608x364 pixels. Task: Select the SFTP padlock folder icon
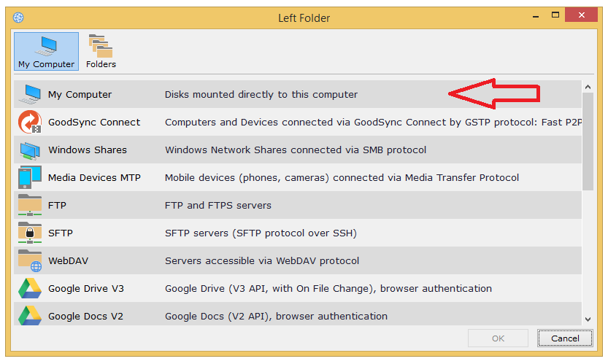pos(30,233)
